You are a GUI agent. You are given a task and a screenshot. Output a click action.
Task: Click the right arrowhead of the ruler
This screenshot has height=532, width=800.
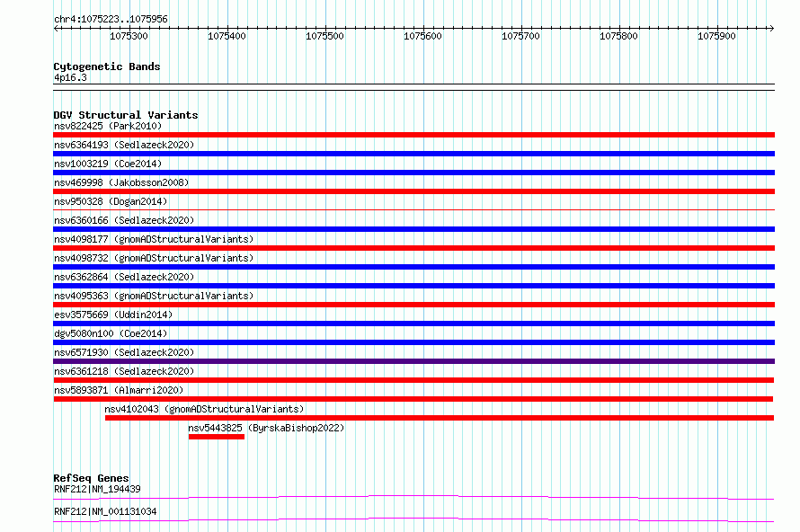tap(771, 29)
